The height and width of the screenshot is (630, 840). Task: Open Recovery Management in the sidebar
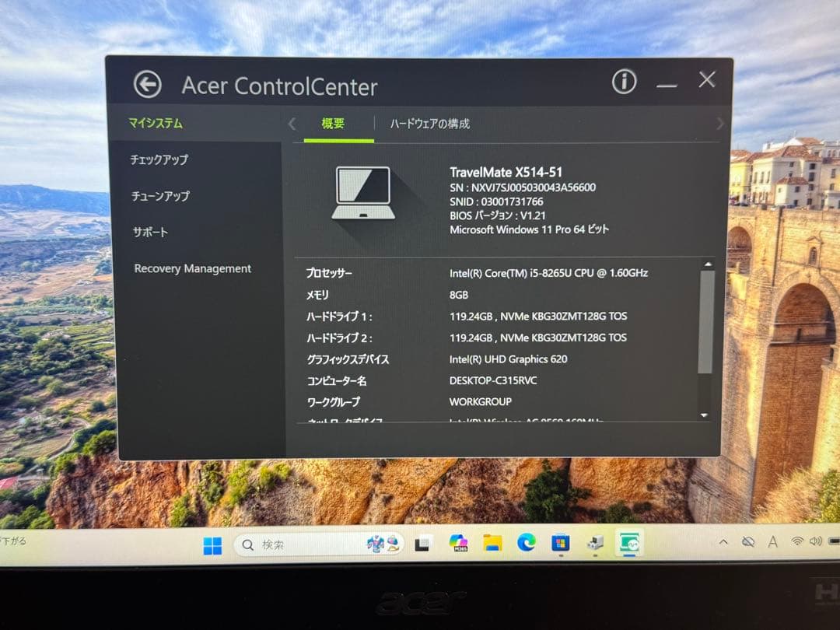pos(191,268)
